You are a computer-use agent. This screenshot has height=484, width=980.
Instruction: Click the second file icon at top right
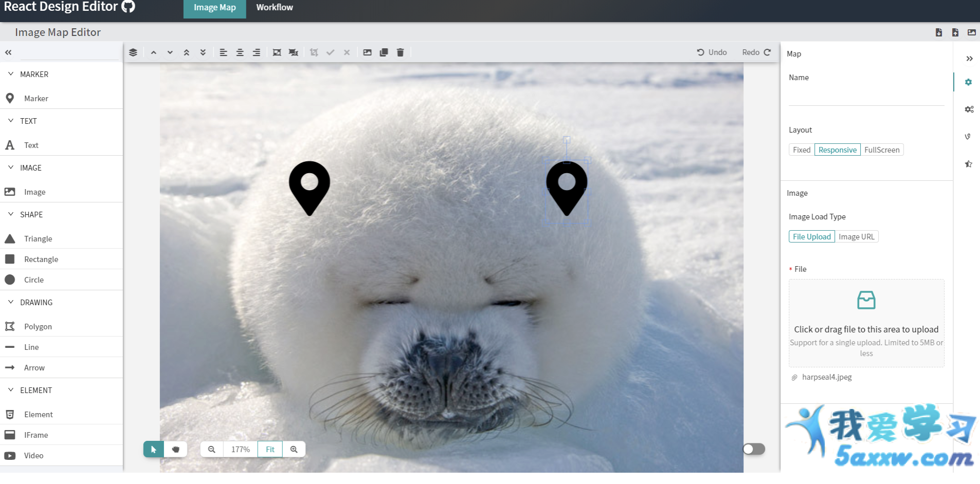coord(955,32)
